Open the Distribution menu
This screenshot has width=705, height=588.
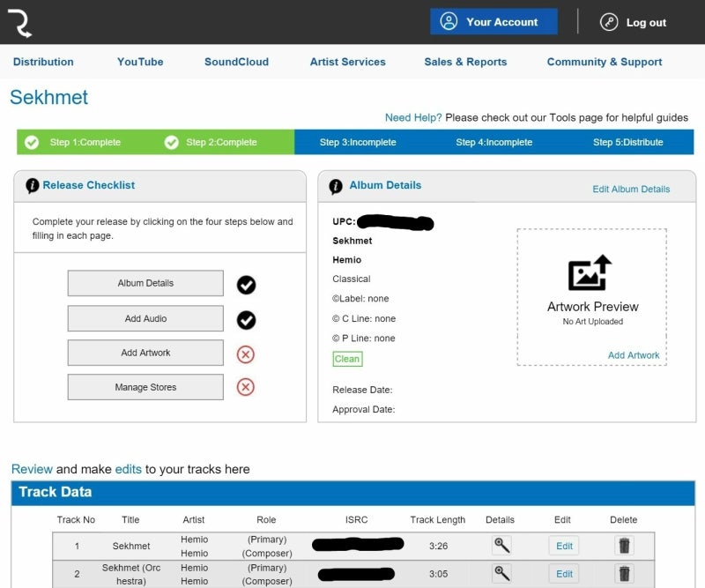43,62
